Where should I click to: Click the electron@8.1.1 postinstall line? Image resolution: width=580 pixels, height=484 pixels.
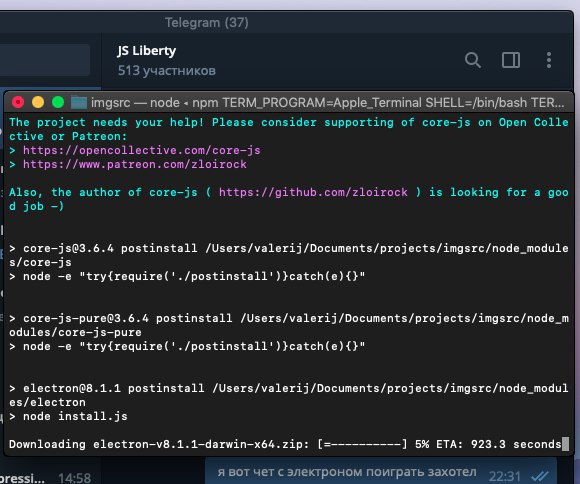tap(289, 395)
